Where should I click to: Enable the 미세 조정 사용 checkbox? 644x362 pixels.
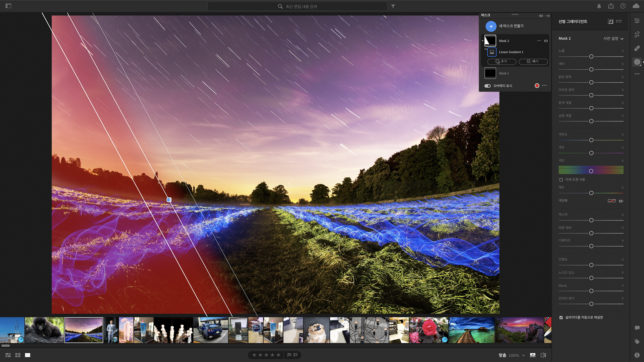click(x=561, y=179)
